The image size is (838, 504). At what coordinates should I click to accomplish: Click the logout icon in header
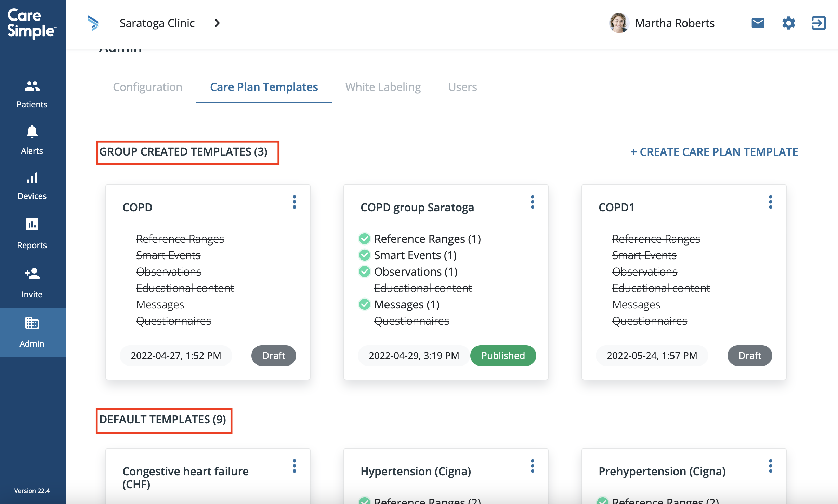[x=819, y=23]
